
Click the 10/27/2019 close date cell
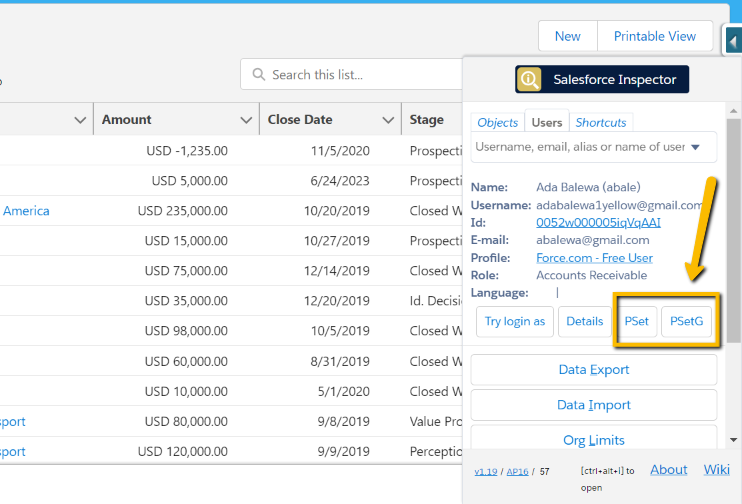pyautogui.click(x=336, y=241)
